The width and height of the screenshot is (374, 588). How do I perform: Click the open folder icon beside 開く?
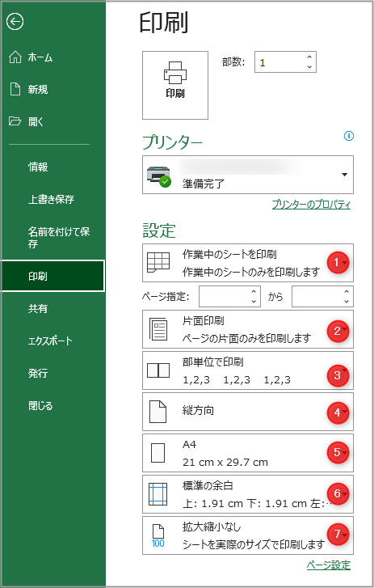15,121
